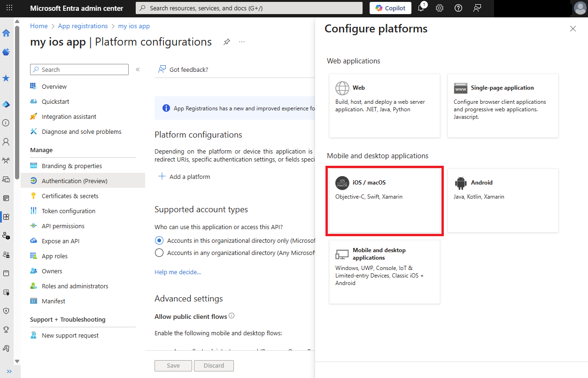This screenshot has width=588, height=378.
Task: Open the more options ellipsis beside title
Action: click(242, 42)
